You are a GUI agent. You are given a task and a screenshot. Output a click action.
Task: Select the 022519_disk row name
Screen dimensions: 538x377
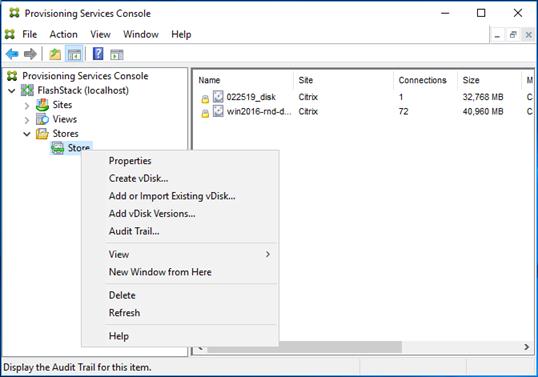[x=251, y=97]
